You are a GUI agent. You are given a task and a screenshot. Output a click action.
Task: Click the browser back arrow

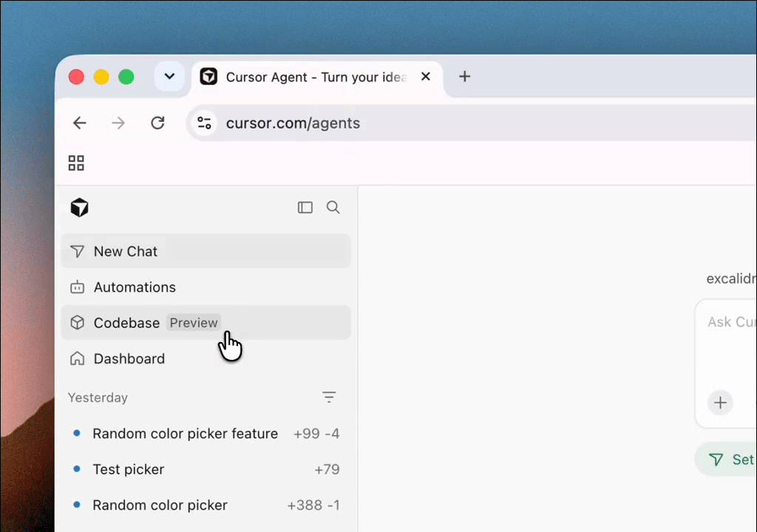pyautogui.click(x=80, y=123)
